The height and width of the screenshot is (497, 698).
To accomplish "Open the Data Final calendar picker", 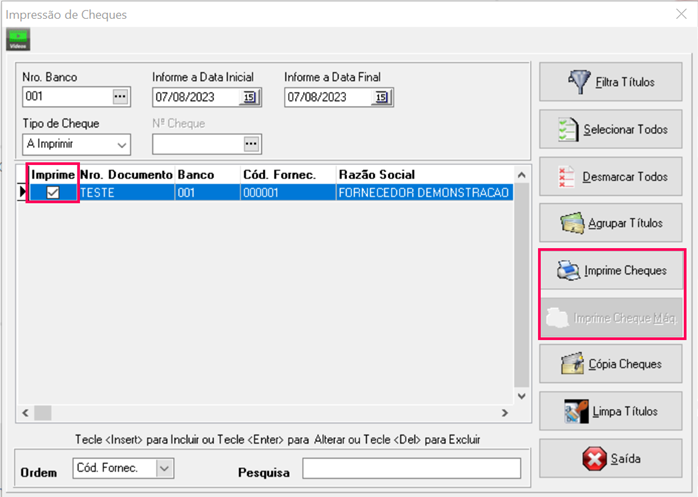I will coord(381,97).
